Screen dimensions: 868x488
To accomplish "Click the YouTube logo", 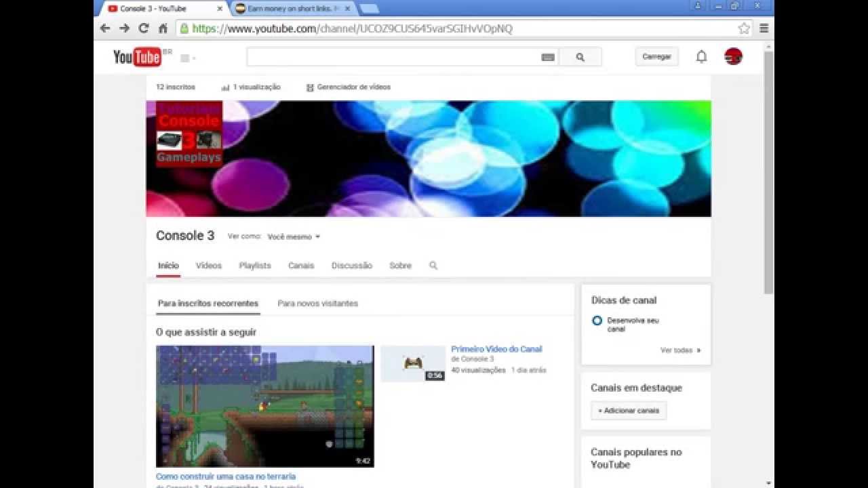I will (x=138, y=57).
